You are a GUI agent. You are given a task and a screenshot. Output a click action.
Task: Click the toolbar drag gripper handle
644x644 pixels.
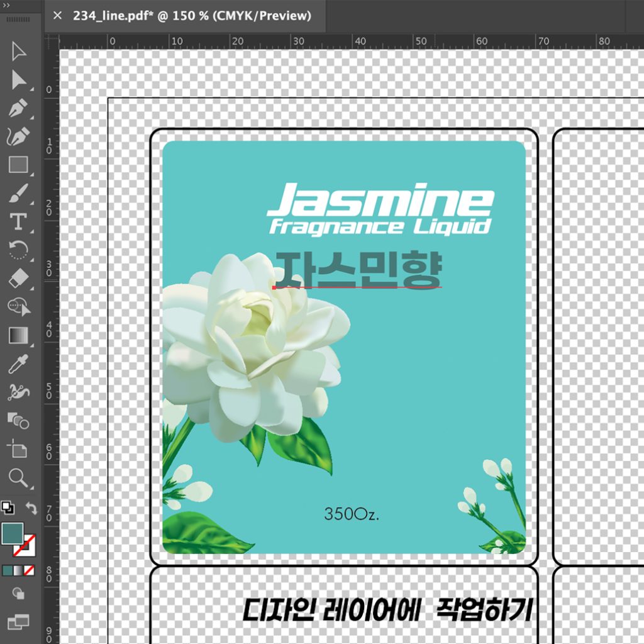point(18,19)
